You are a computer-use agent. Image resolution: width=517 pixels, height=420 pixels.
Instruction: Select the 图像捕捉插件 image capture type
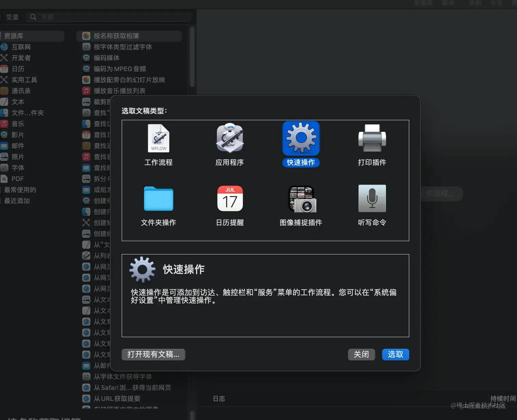click(x=301, y=206)
